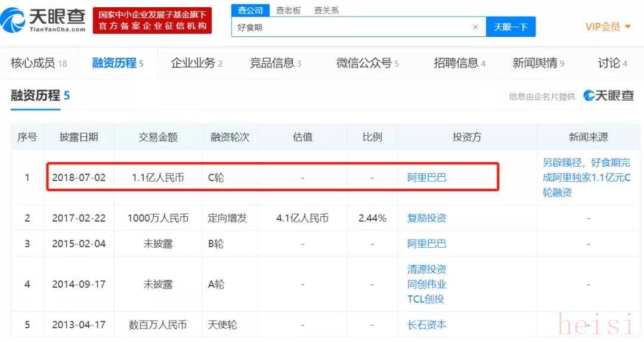The width and height of the screenshot is (644, 342).
Task: Open investor TCL创投 link
Action: tap(426, 299)
